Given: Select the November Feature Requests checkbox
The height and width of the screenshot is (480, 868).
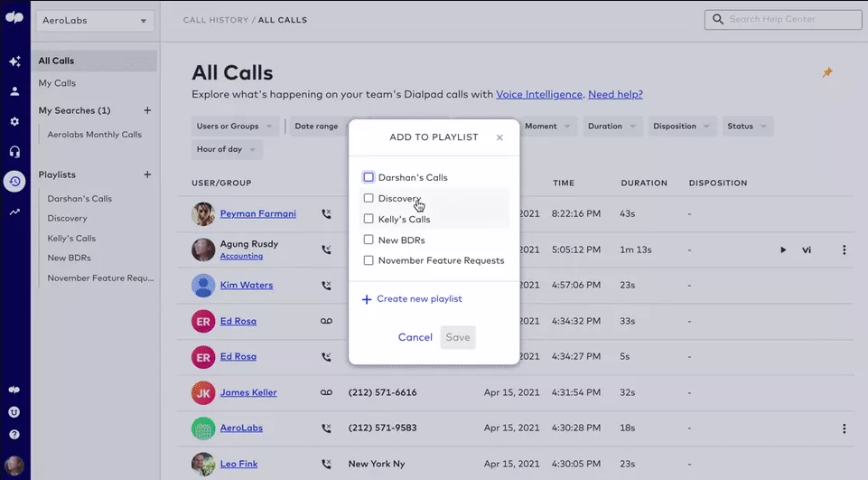Looking at the screenshot, I should pos(369,260).
